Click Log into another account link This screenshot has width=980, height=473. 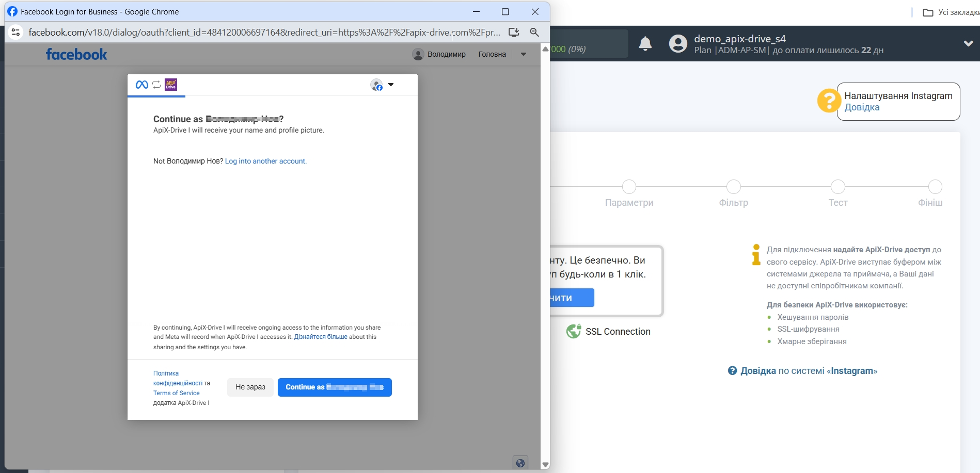(x=266, y=161)
